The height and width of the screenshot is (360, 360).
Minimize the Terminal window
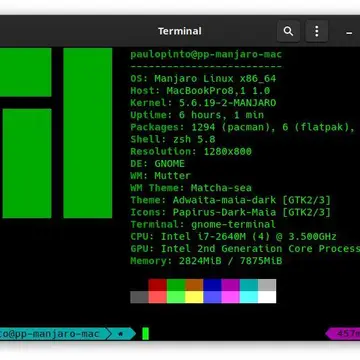tap(349, 33)
